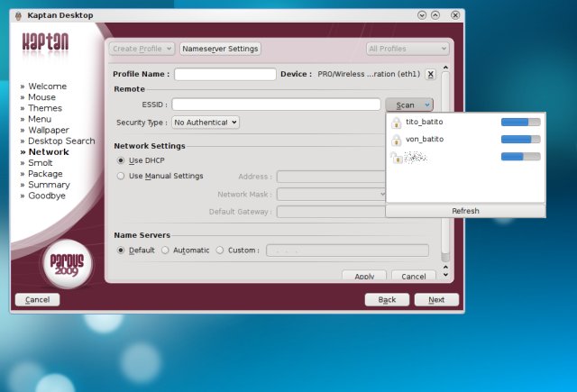Click the Kaptan Desktop title bar icon
The width and height of the screenshot is (577, 392).
(20, 15)
